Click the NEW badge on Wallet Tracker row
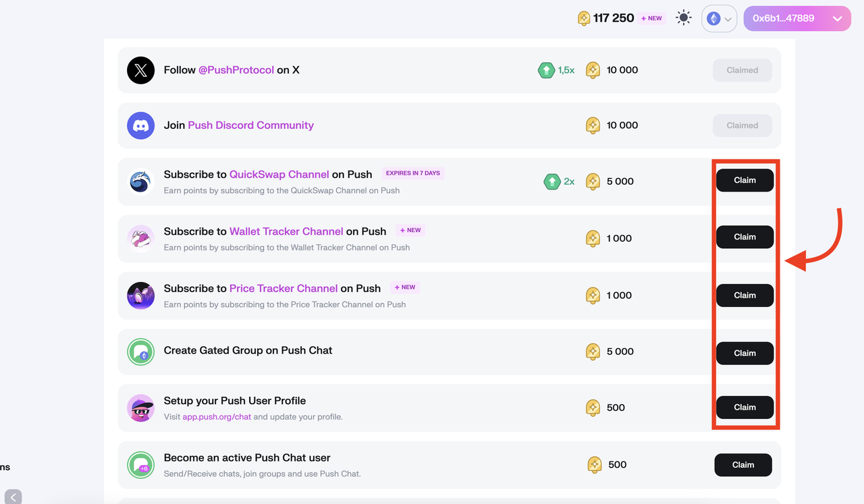 (410, 230)
